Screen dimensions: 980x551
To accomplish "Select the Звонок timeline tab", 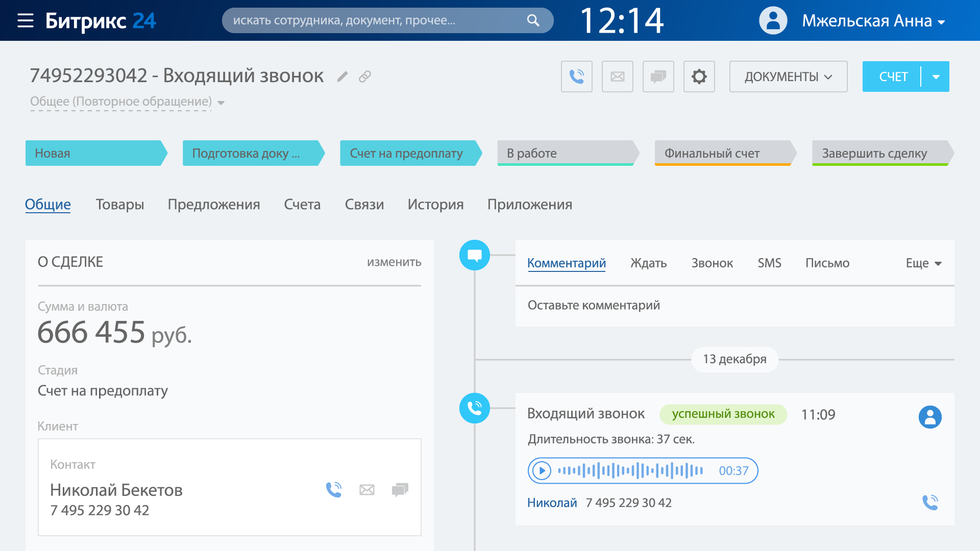I will click(712, 263).
